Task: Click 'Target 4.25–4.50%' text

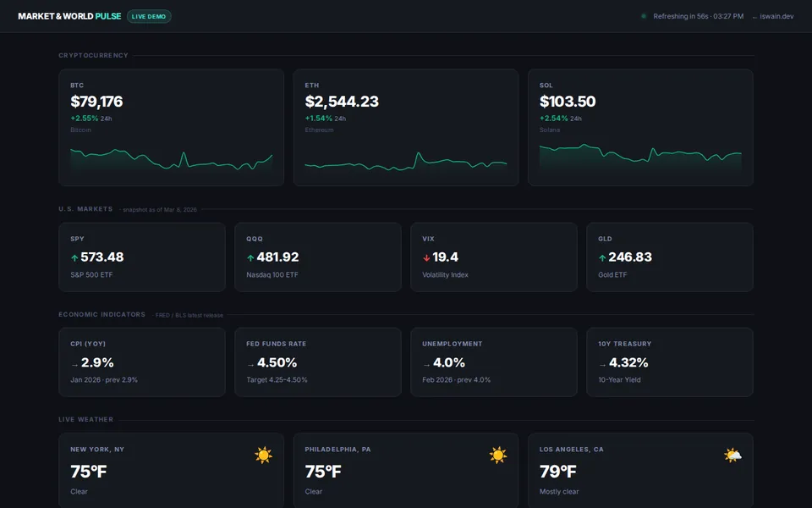Action: [x=277, y=380]
